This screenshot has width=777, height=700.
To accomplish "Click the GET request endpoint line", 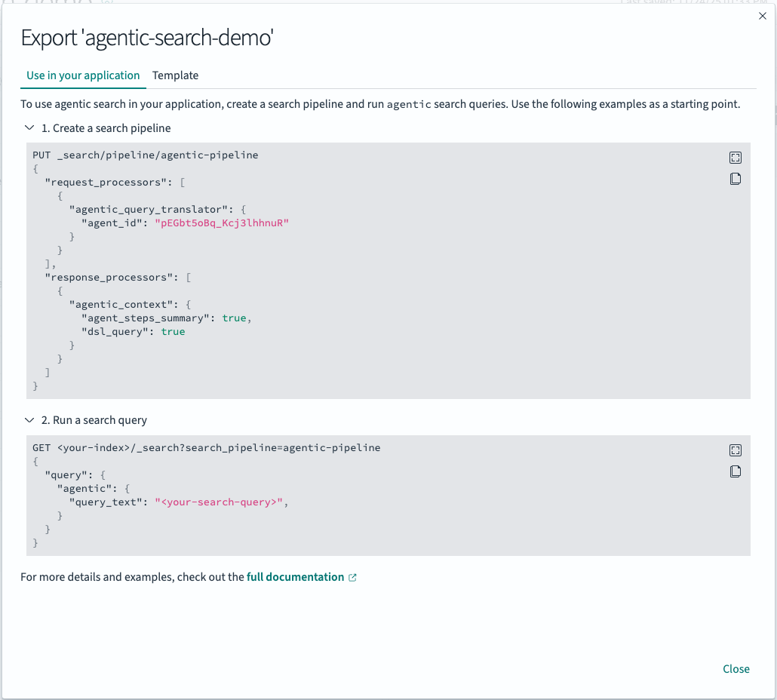I will click(x=206, y=447).
